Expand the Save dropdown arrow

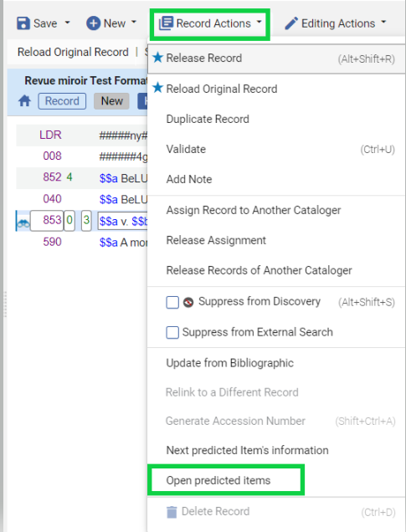pyautogui.click(x=67, y=23)
